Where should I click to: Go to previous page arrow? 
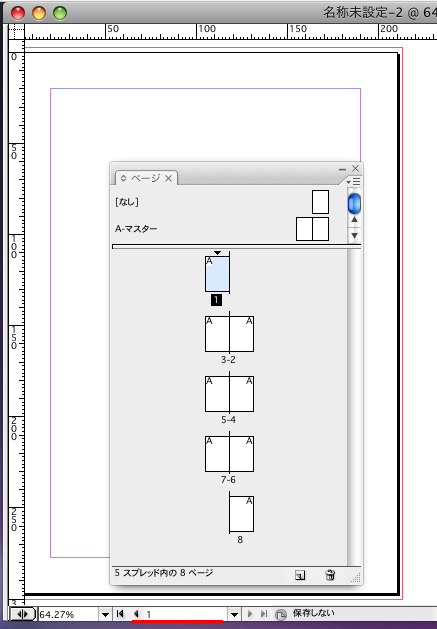(136, 614)
